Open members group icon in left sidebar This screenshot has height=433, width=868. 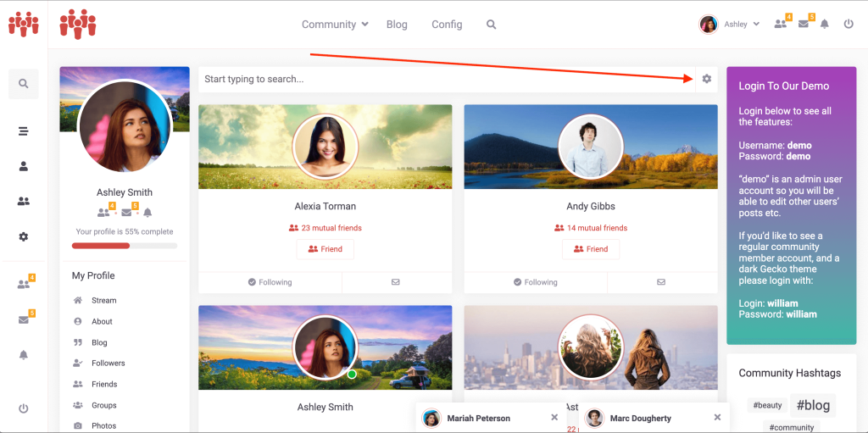click(23, 202)
